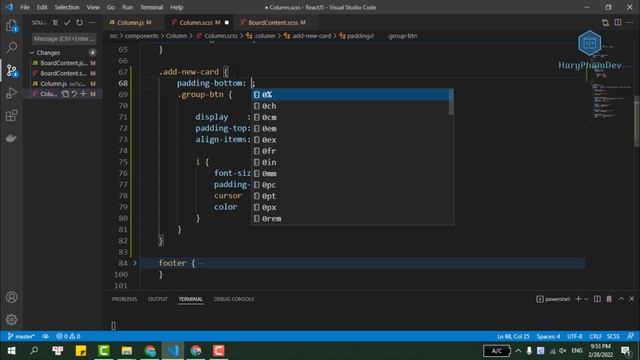Kill terminal with trash icon
Viewport: 640px width, 360px height.
point(609,299)
